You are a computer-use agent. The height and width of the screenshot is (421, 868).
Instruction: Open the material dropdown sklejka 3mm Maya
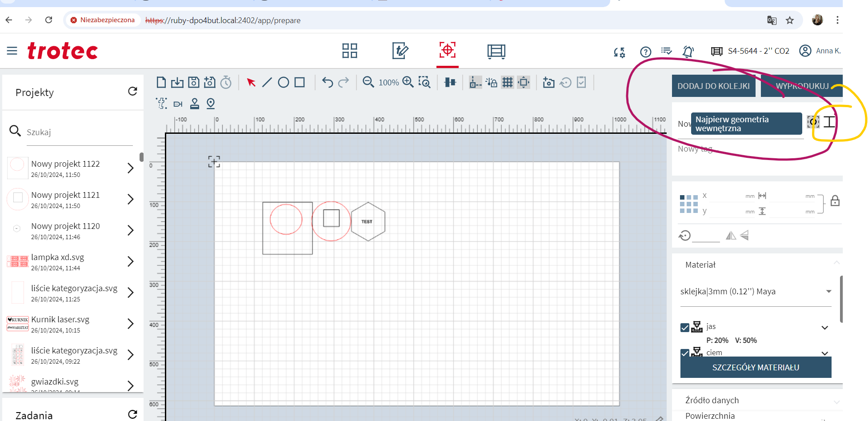click(x=756, y=292)
